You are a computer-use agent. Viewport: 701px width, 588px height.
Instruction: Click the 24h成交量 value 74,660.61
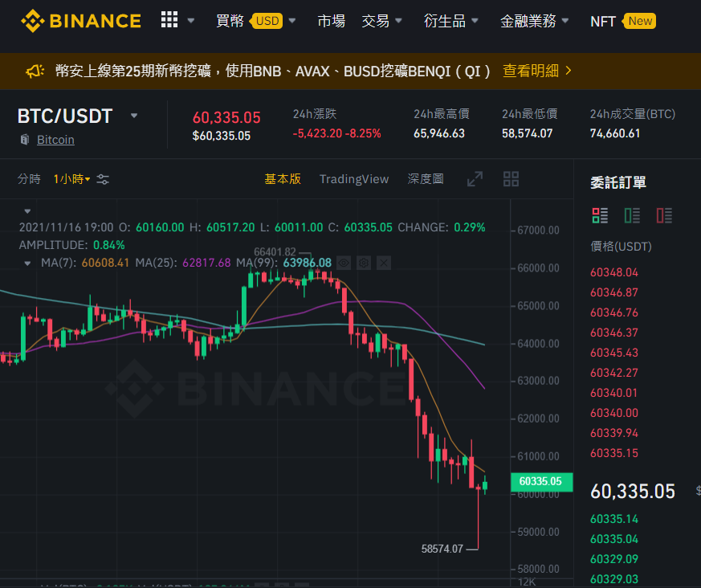[615, 133]
